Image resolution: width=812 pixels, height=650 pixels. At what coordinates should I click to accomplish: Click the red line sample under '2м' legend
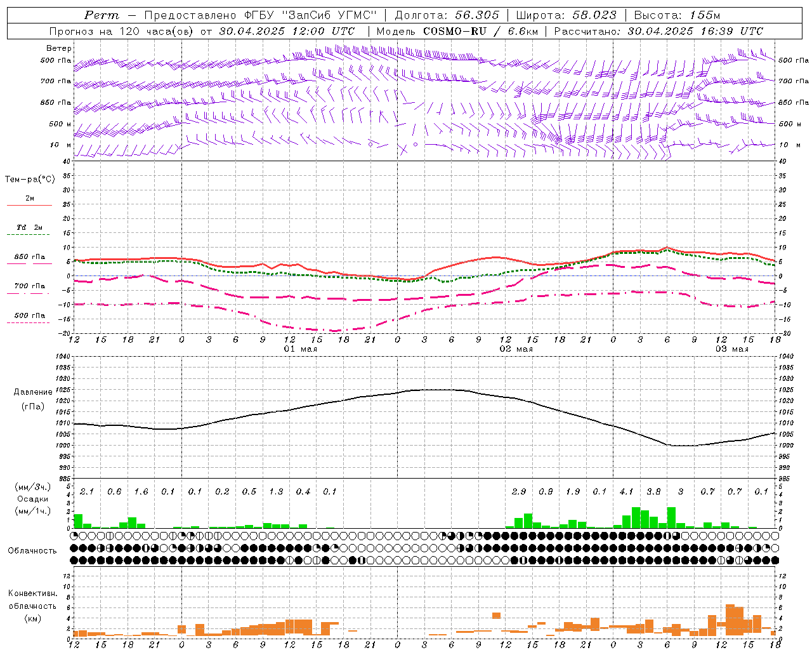click(30, 206)
